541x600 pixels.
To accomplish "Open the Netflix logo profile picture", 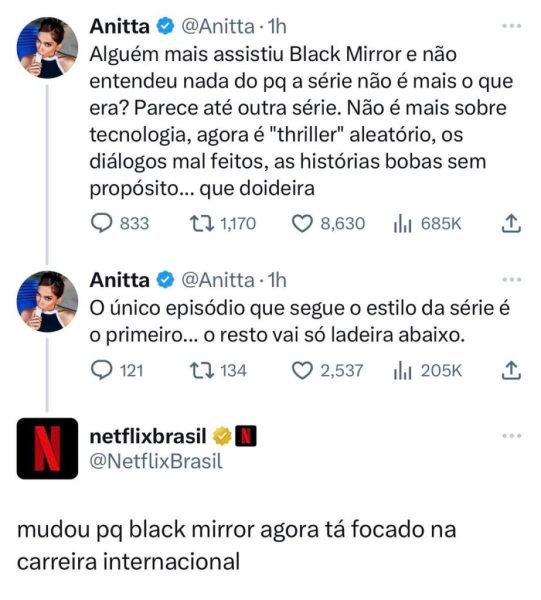I will point(47,448).
